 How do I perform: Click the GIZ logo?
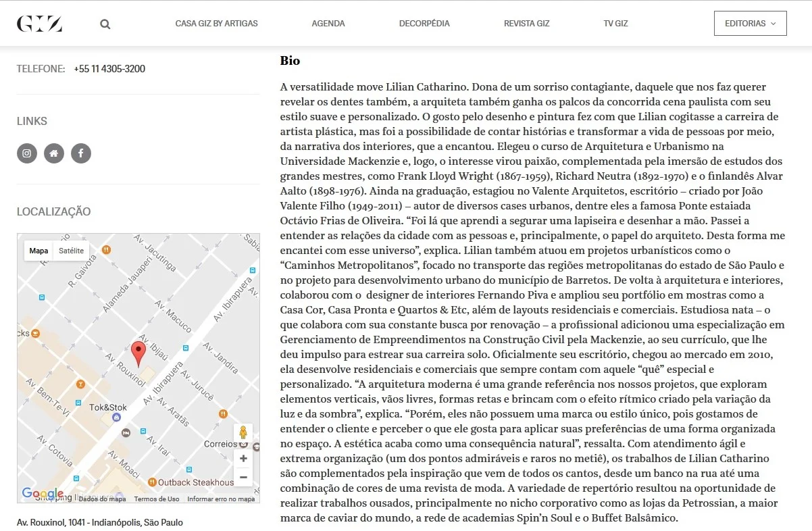pos(39,24)
